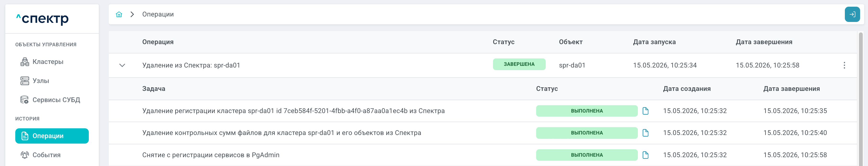Screen dimensions: 868x166
Task: Click ВЫПОЛНЕНА badge of Снятие с регистрации
Action: point(587,155)
